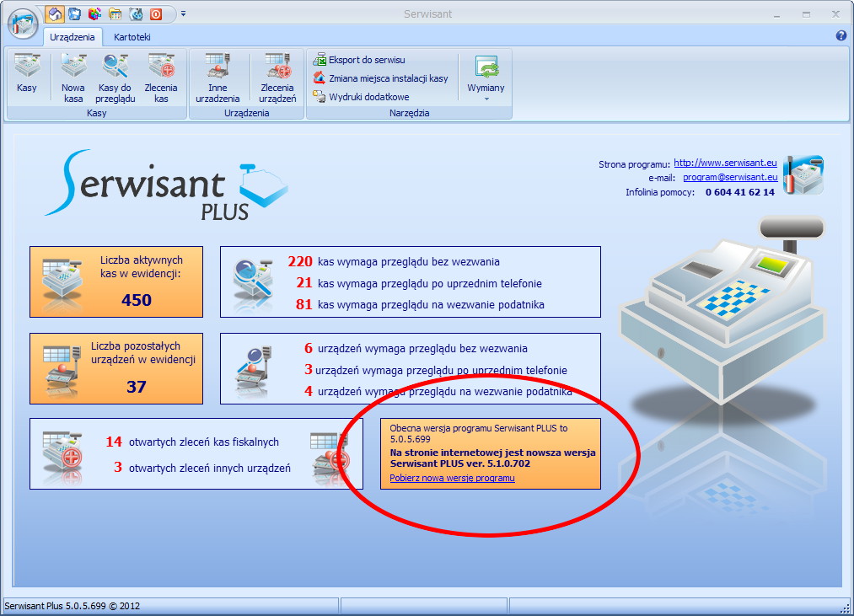
Task: Click '6 urządzeń wymaga przeglądu bez wezwania'
Action: [416, 349]
